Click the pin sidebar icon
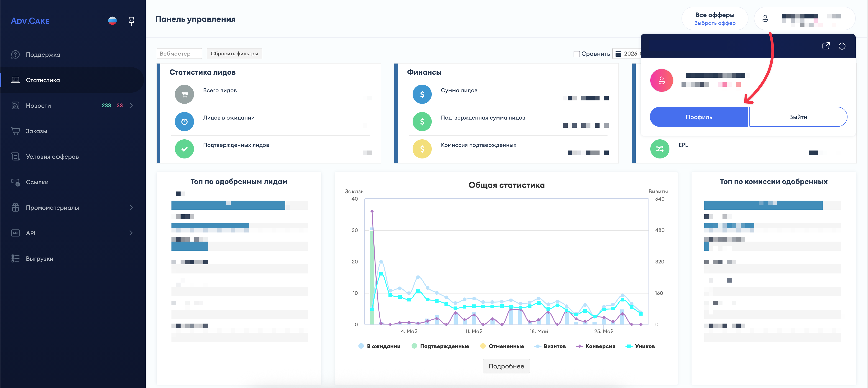868x388 pixels. [x=131, y=21]
